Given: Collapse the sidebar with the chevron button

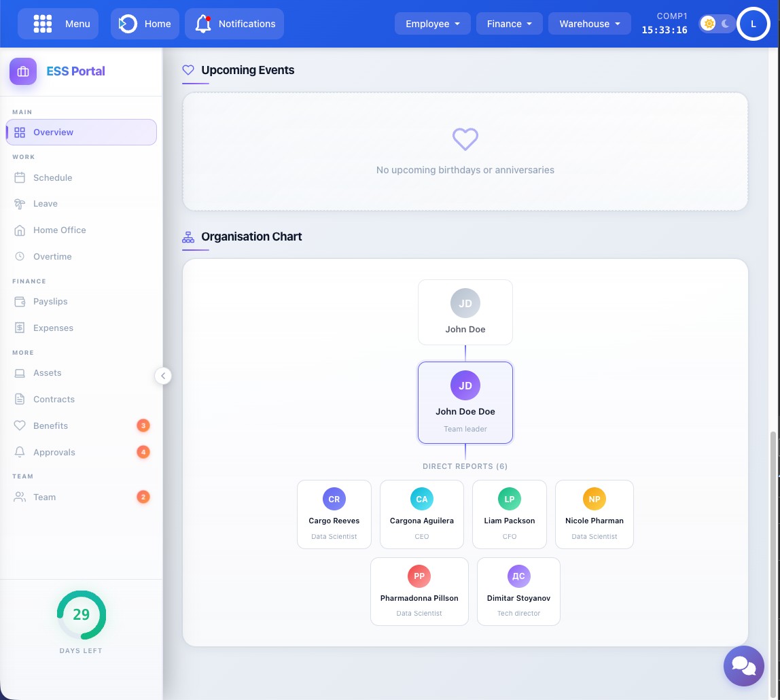Looking at the screenshot, I should coord(163,376).
